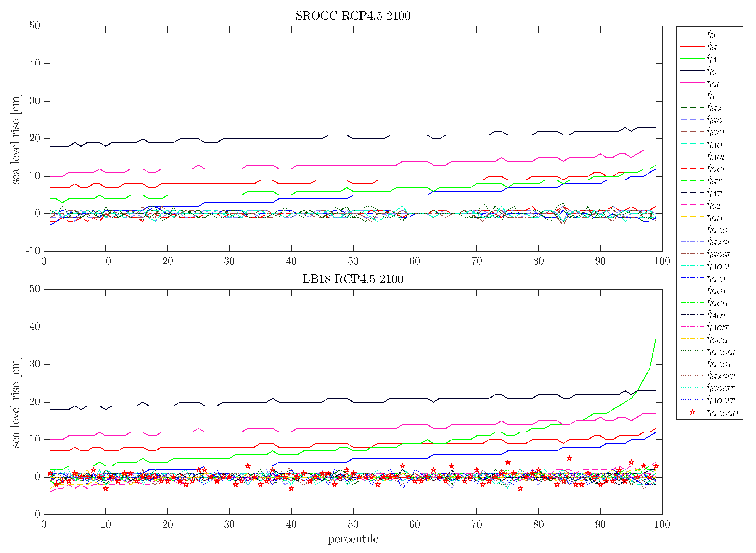Select the ηG legend entry label
Image resolution: width=756 pixels, height=553 pixels.
click(x=712, y=47)
